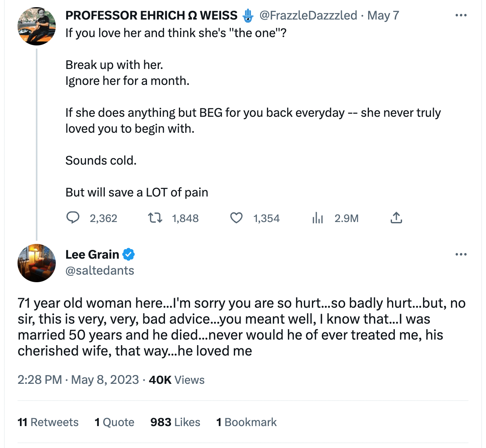
Task: View the 1 Quote tweet
Action: (114, 422)
